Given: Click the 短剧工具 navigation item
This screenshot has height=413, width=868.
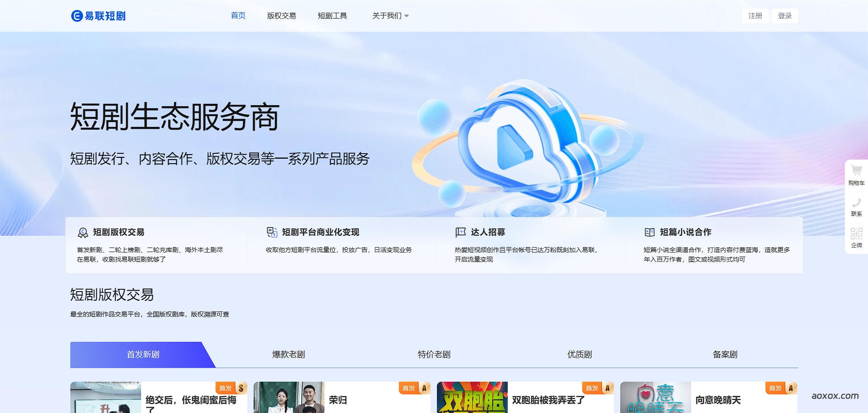Looking at the screenshot, I should (333, 15).
